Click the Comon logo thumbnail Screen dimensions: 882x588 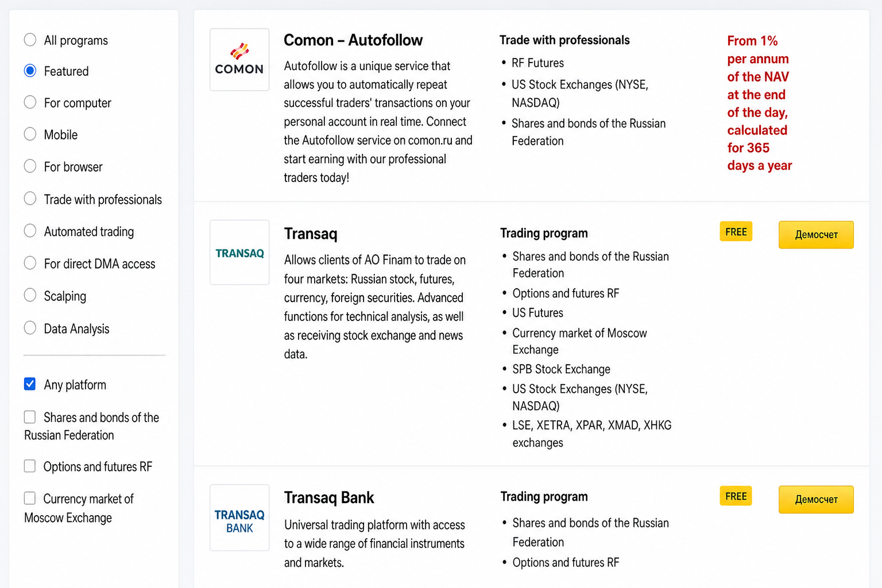(x=239, y=60)
